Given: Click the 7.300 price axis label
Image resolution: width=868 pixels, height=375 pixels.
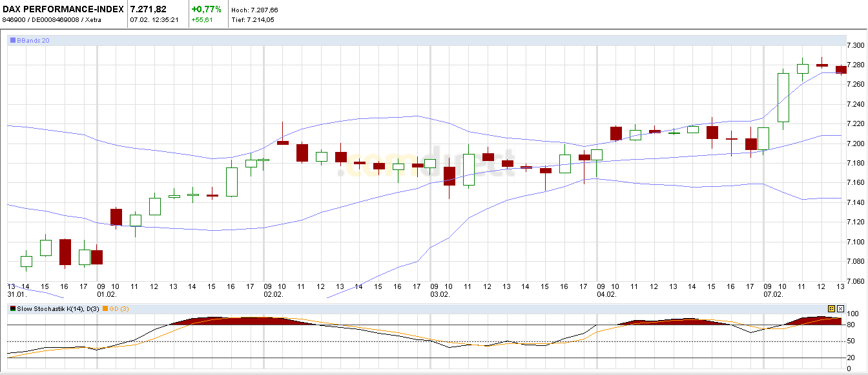Looking at the screenshot, I should (855, 45).
